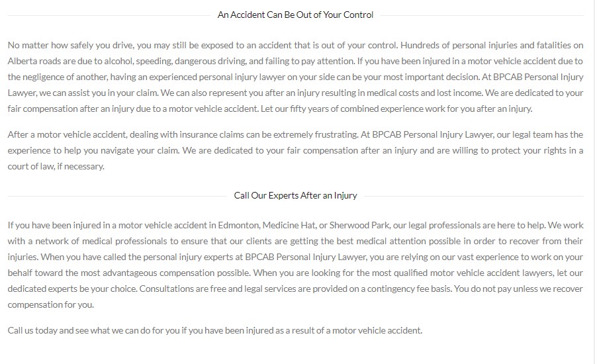Click the words 'Alberta roads' in the first paragraph
This screenshot has width=595, height=364.
tap(34, 61)
